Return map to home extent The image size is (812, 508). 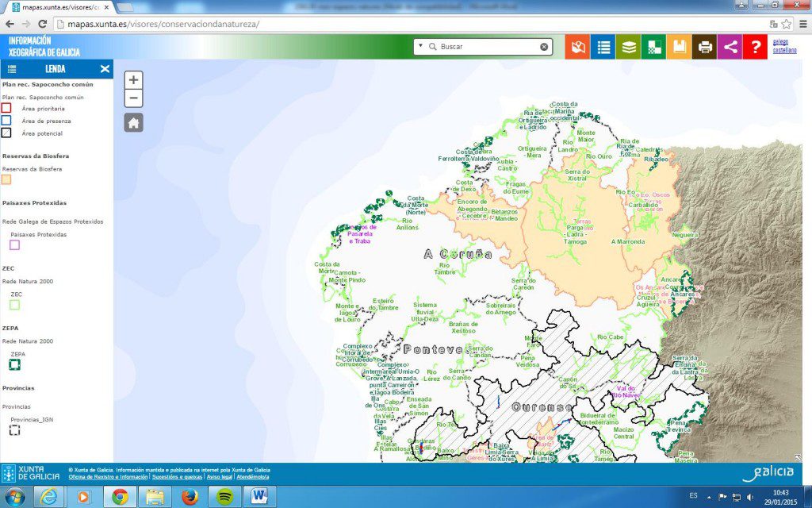click(133, 122)
